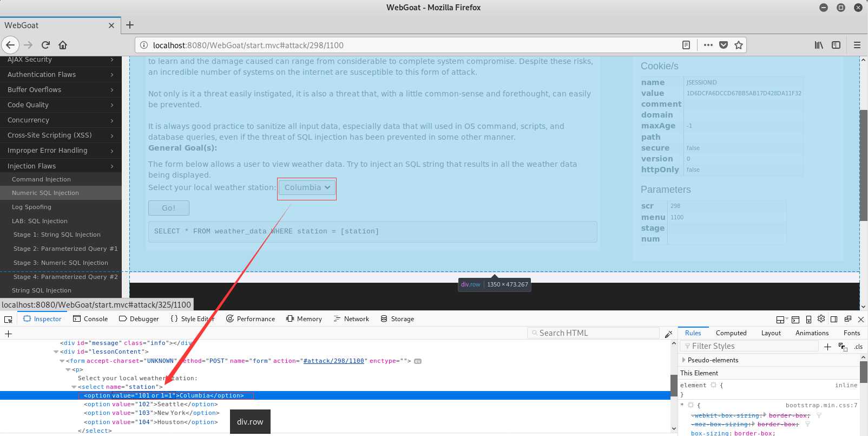The height and width of the screenshot is (436, 868).
Task: Follow the #attack/298/1100 action link
Action: pos(334,361)
